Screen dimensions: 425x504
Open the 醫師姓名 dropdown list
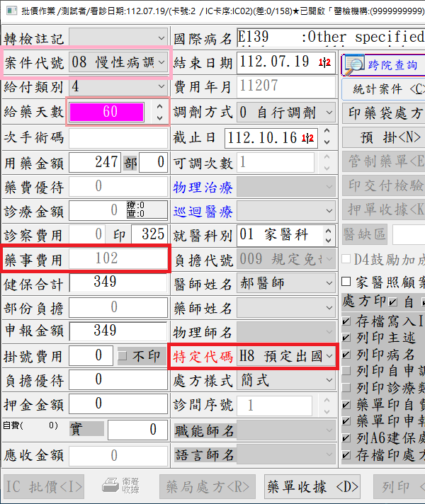pos(329,283)
